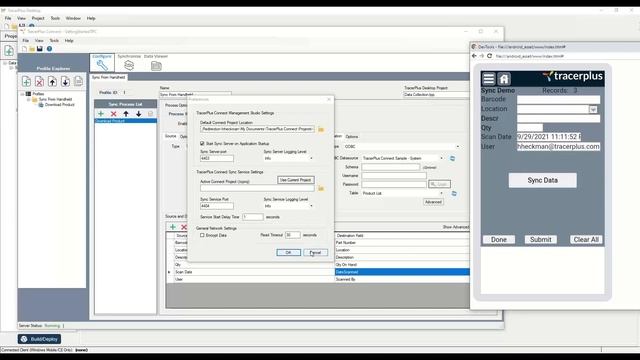The image size is (640, 360).
Task: Click the save disk icon in Connect toolbar
Action: coord(40,49)
